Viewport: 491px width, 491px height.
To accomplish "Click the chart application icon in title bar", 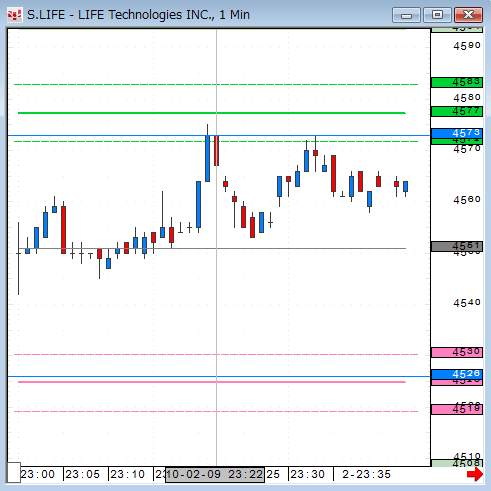I will pyautogui.click(x=15, y=15).
